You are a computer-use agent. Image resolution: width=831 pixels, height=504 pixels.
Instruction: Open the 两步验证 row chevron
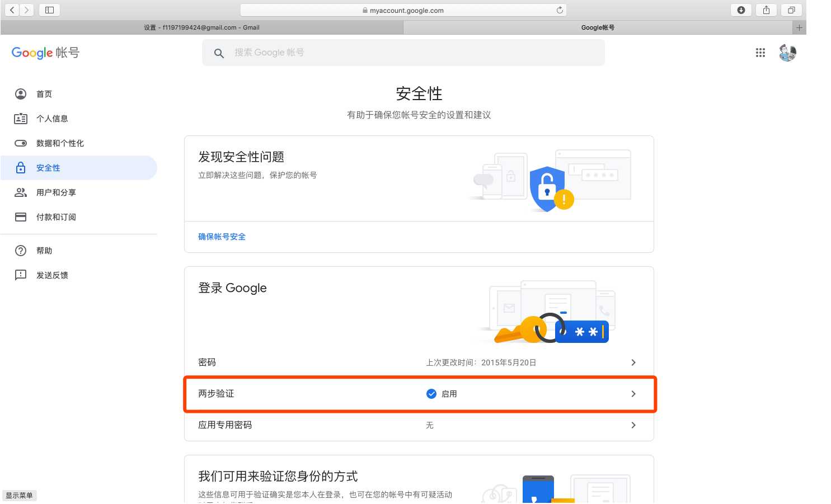point(633,394)
